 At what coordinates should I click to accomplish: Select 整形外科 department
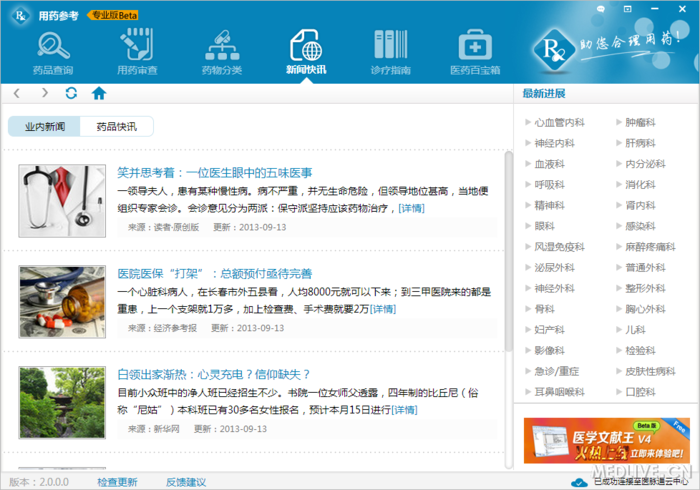coord(641,288)
